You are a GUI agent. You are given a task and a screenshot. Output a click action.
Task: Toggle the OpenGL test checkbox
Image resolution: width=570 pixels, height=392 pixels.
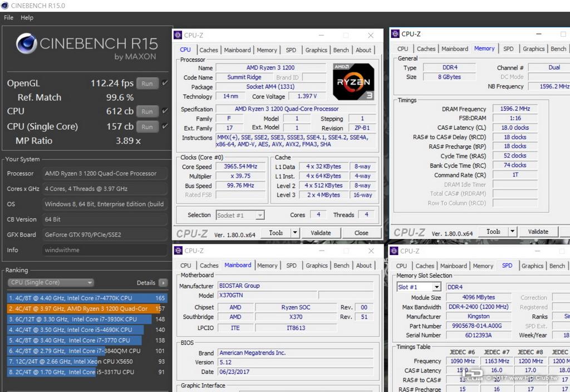tap(165, 83)
